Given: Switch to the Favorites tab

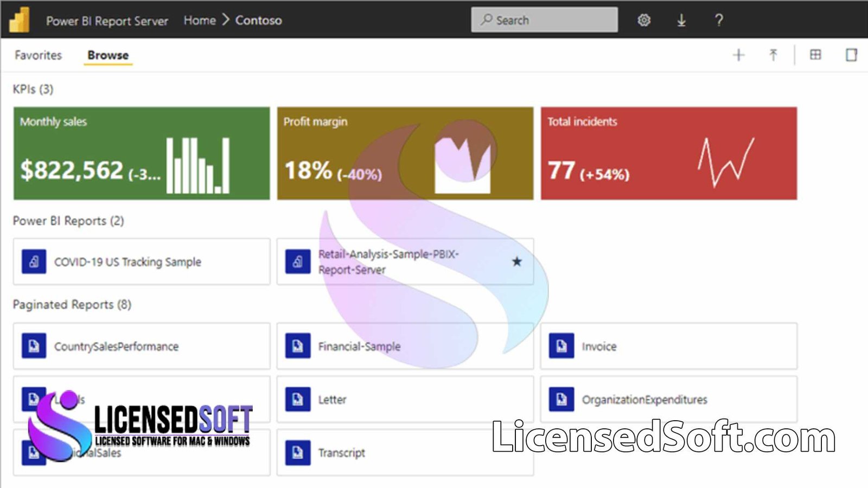Looking at the screenshot, I should click(x=38, y=55).
